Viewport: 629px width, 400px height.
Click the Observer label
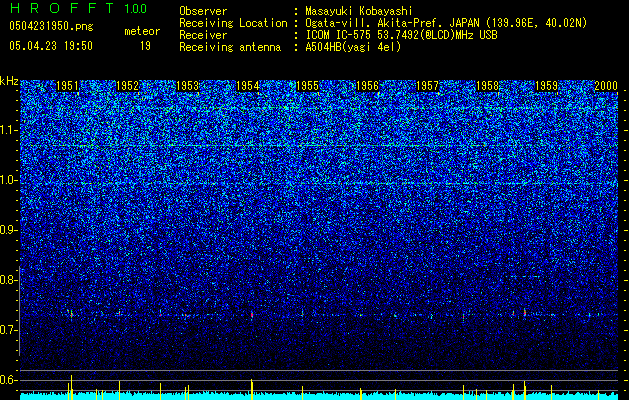click(x=203, y=11)
